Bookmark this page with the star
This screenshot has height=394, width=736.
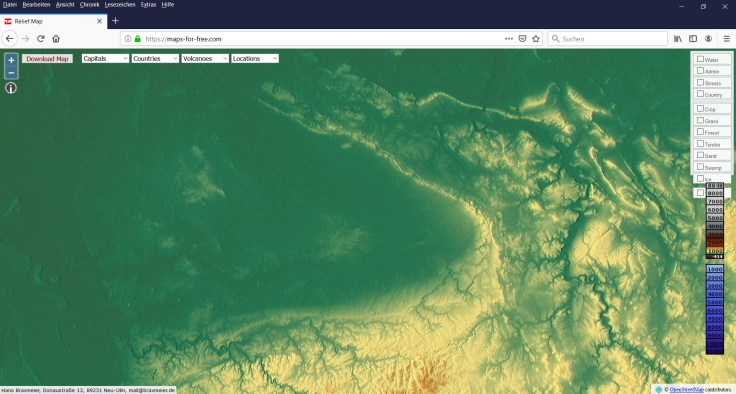[536, 39]
